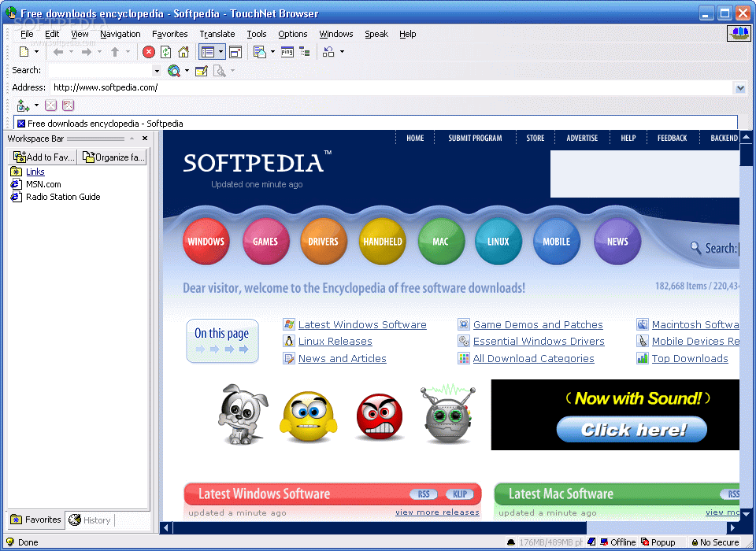Open the Workspace panel type dropdown arrow
The image size is (756, 551).
coord(220,52)
